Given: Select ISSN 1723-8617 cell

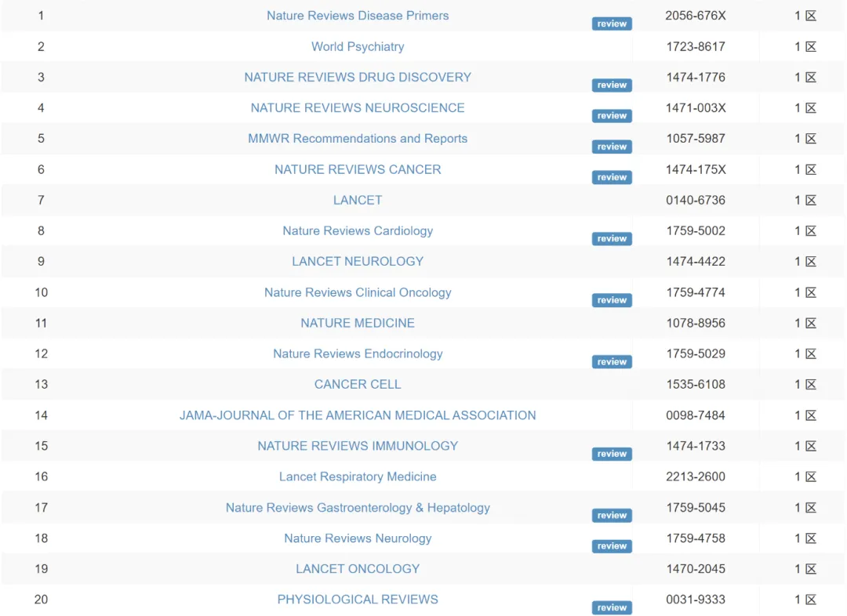Looking at the screenshot, I should [696, 46].
